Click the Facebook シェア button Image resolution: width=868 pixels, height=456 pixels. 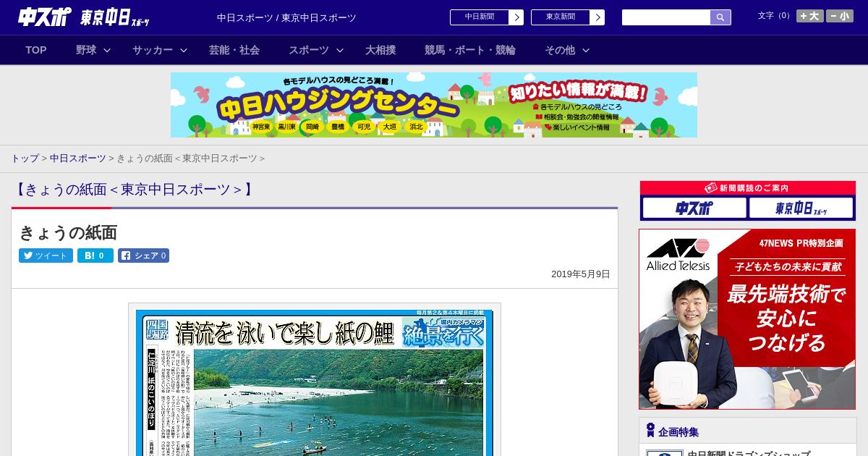[x=143, y=256]
